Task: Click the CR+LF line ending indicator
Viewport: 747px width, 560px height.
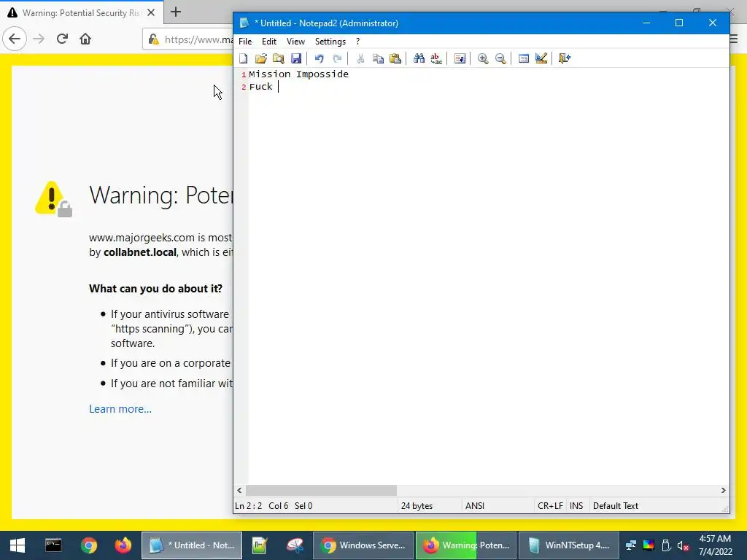Action: tap(550, 506)
